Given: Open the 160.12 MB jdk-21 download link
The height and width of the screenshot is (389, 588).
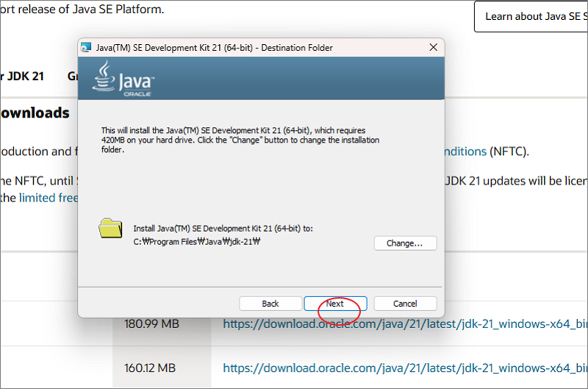Looking at the screenshot, I should [x=405, y=367].
